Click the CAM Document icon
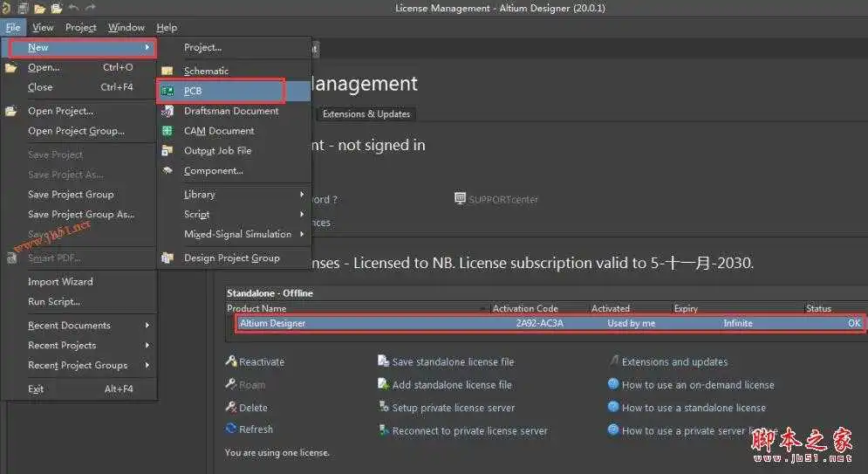Image resolution: width=868 pixels, height=474 pixels. 167,131
